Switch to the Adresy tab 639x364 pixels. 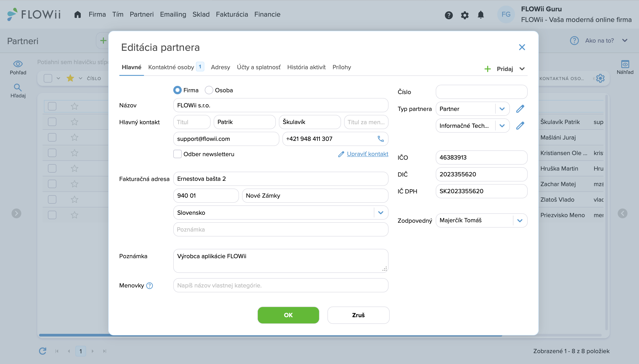click(220, 67)
